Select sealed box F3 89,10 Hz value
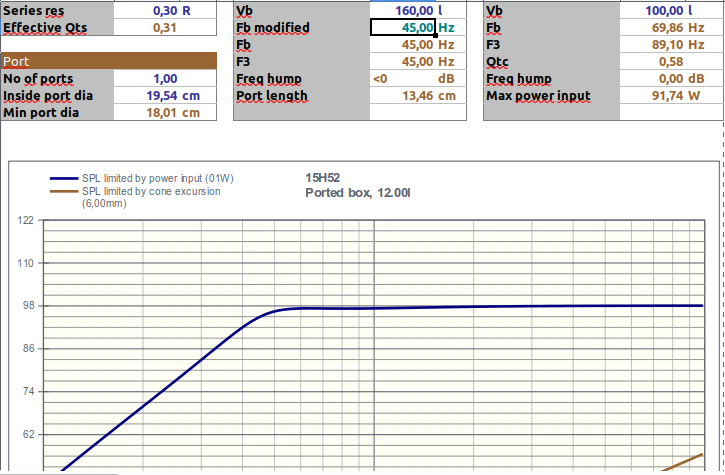The width and height of the screenshot is (725, 475). (671, 45)
